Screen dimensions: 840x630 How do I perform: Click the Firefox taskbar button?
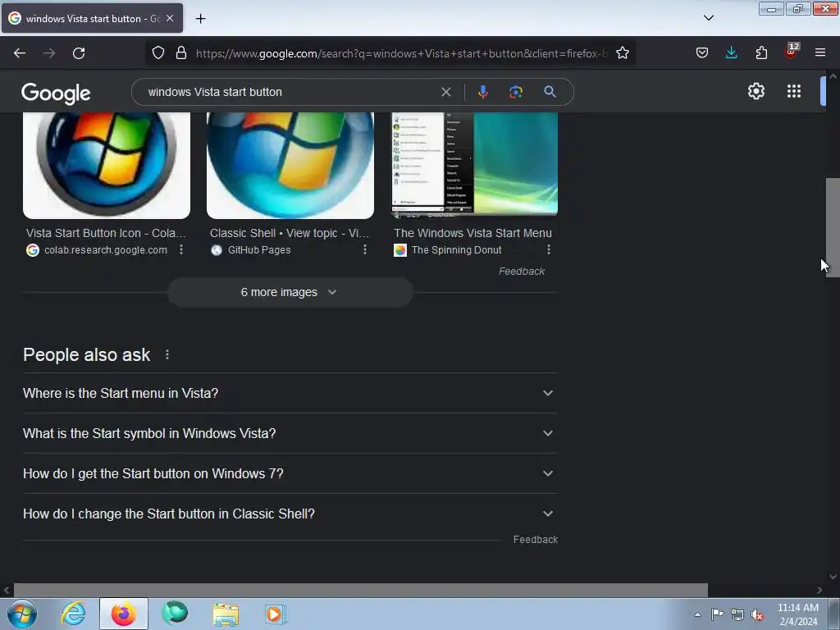click(x=124, y=614)
